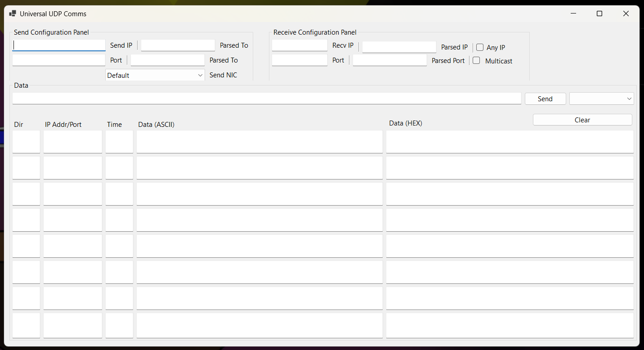Click the Clear button
The width and height of the screenshot is (644, 350).
tap(582, 120)
